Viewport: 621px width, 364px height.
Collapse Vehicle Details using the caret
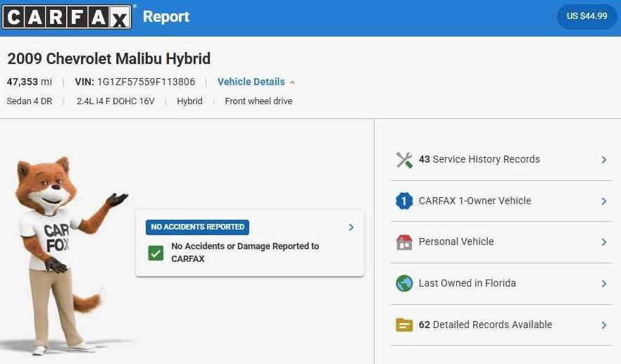point(292,82)
